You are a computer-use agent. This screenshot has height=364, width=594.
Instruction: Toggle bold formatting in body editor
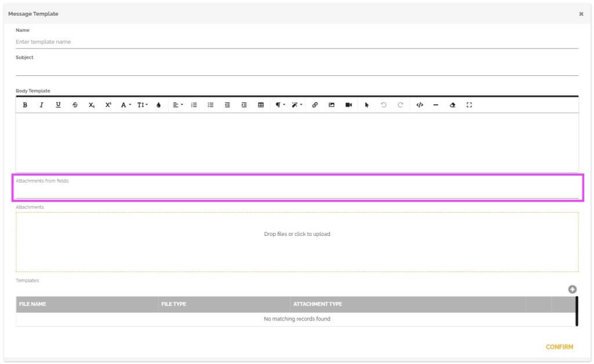[x=25, y=105]
